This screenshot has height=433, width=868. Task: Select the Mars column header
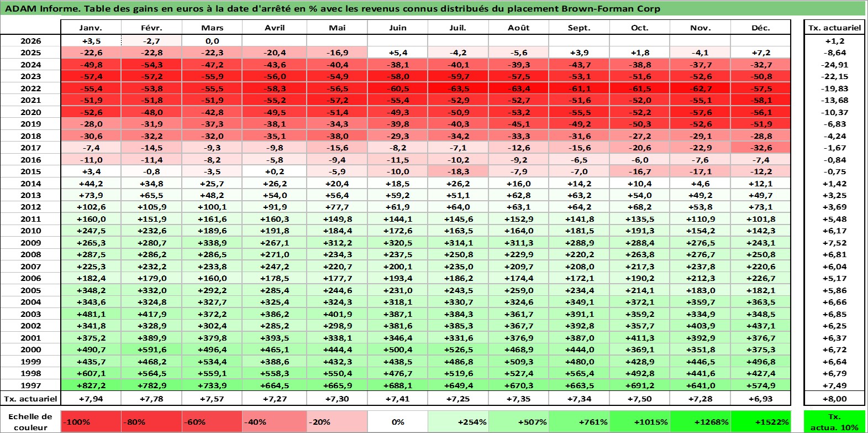212,28
